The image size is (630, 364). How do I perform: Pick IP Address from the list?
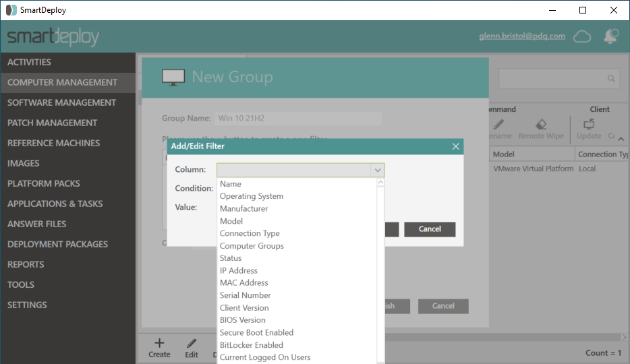(x=239, y=270)
